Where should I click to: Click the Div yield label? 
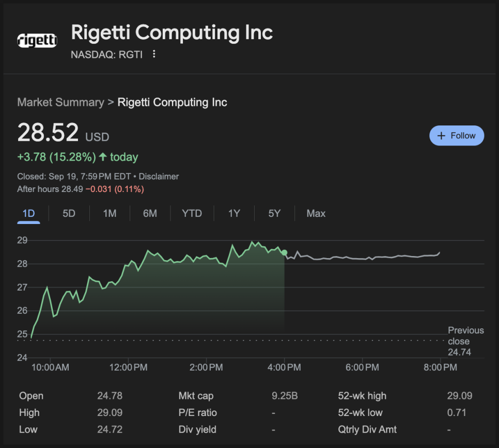[x=197, y=429]
